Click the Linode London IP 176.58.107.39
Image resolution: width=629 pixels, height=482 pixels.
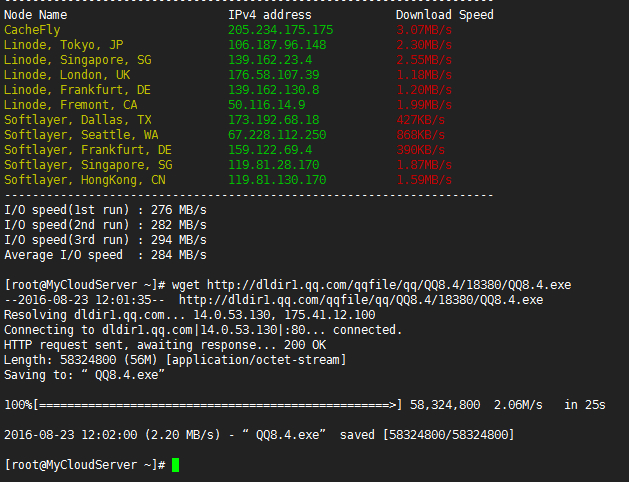point(274,75)
